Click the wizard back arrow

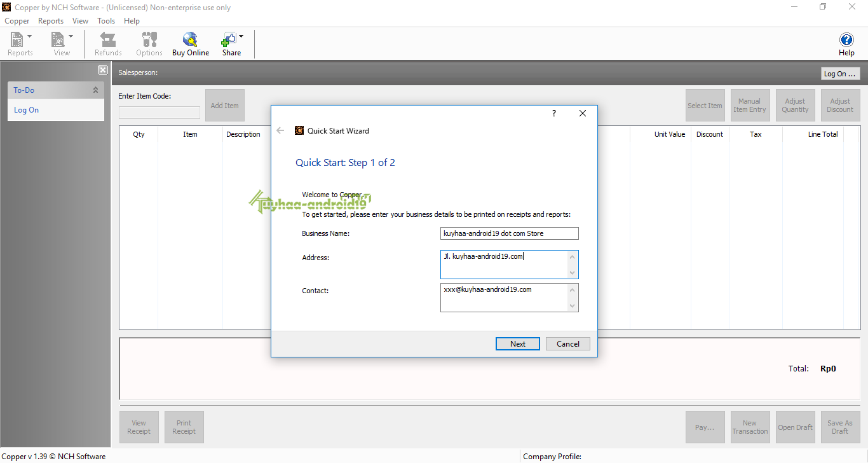point(281,130)
